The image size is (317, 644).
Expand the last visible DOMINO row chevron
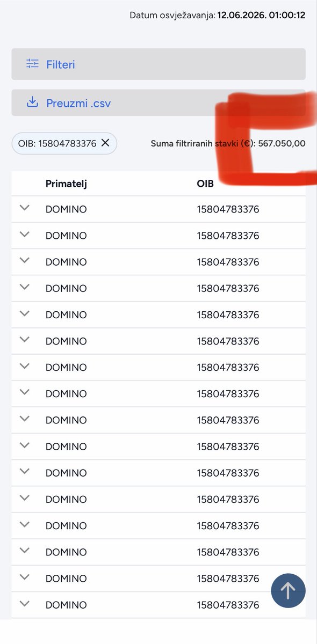(x=24, y=603)
